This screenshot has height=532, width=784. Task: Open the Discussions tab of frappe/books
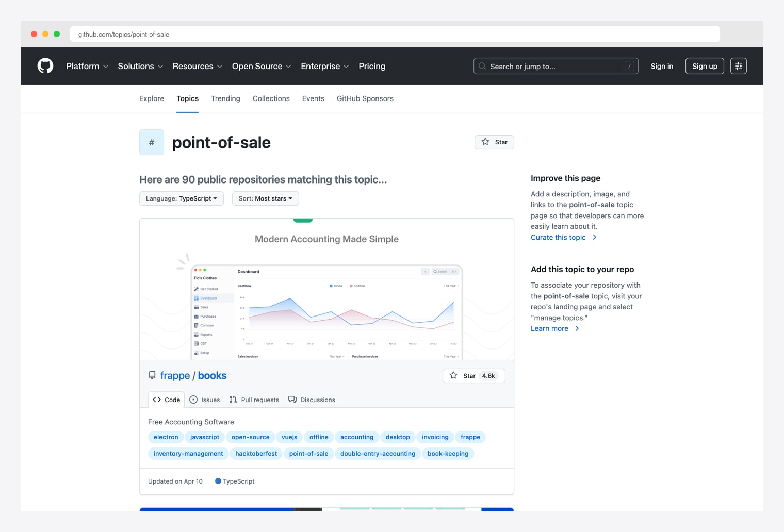[312, 400]
